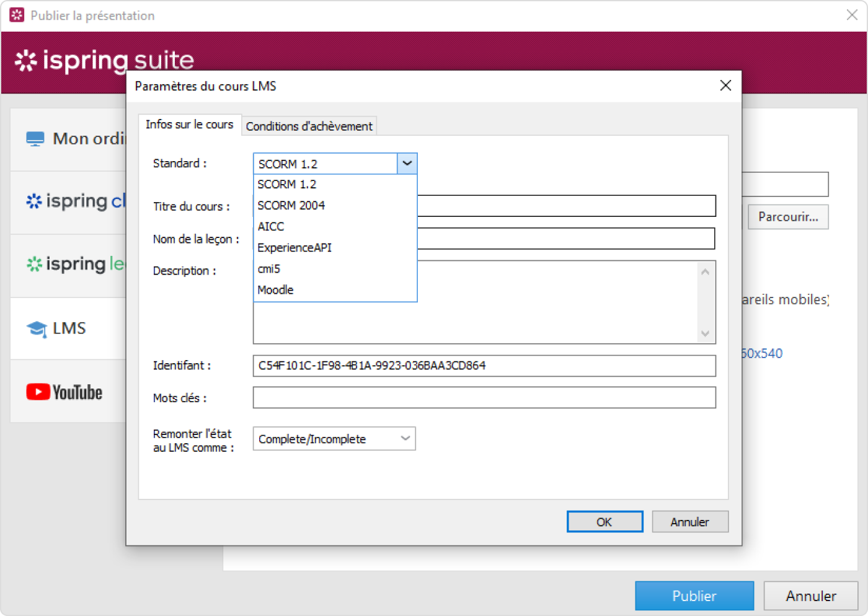Select the LMS graduation cap icon

point(37,328)
